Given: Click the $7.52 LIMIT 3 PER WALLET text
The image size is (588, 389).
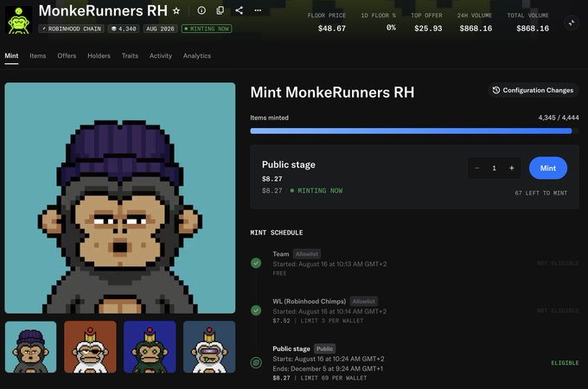Looking at the screenshot, I should point(318,321).
